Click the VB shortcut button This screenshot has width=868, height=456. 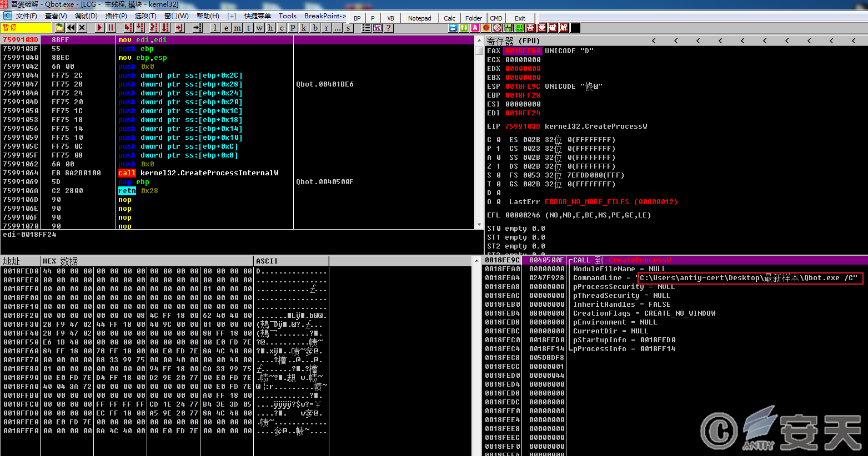(x=390, y=18)
